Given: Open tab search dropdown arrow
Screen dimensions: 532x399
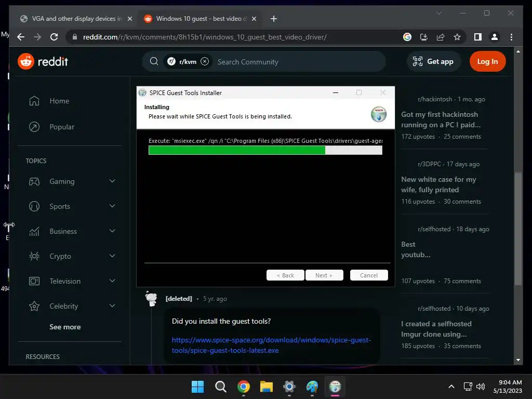Looking at the screenshot, I should tap(438, 13).
